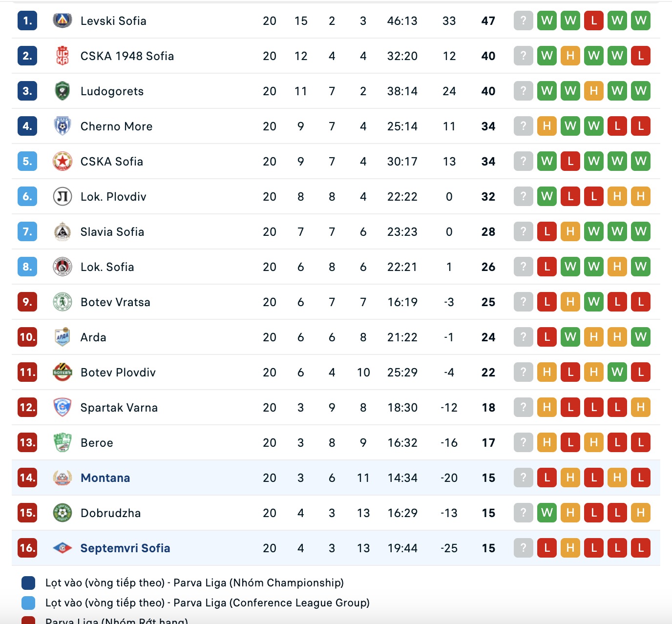Click Beroe's position 13 rank badge
This screenshot has height=624, width=672.
coord(27,442)
